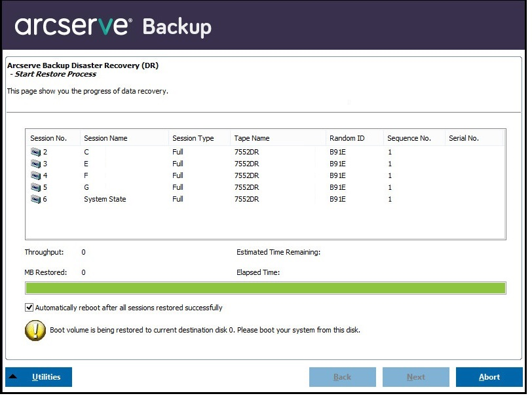The image size is (532, 398).
Task: Click the yellow warning exclamation icon
Action: click(x=36, y=331)
